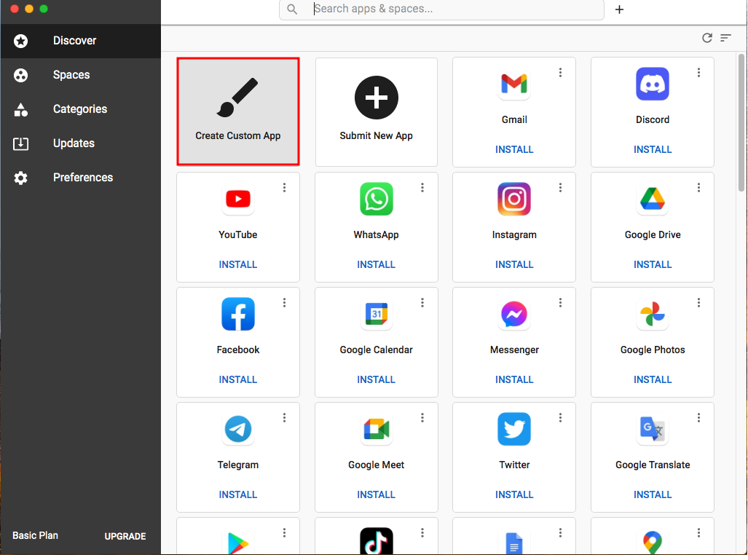Select the Telegram app icon
The width and height of the screenshot is (748, 560).
[237, 430]
